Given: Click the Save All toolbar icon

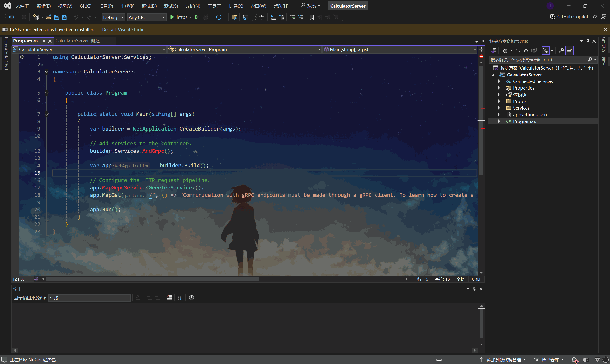Looking at the screenshot, I should pos(65,17).
